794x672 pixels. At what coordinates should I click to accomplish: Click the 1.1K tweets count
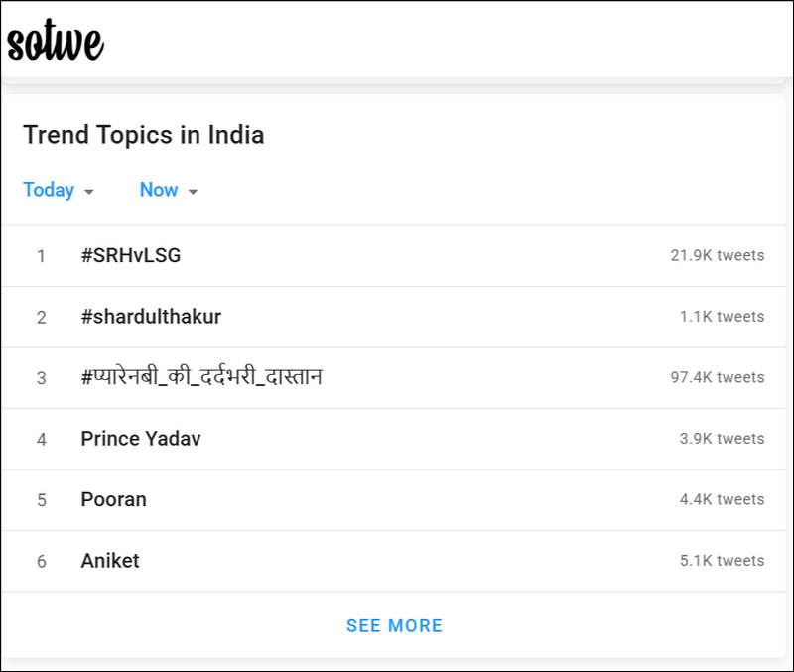click(x=723, y=317)
